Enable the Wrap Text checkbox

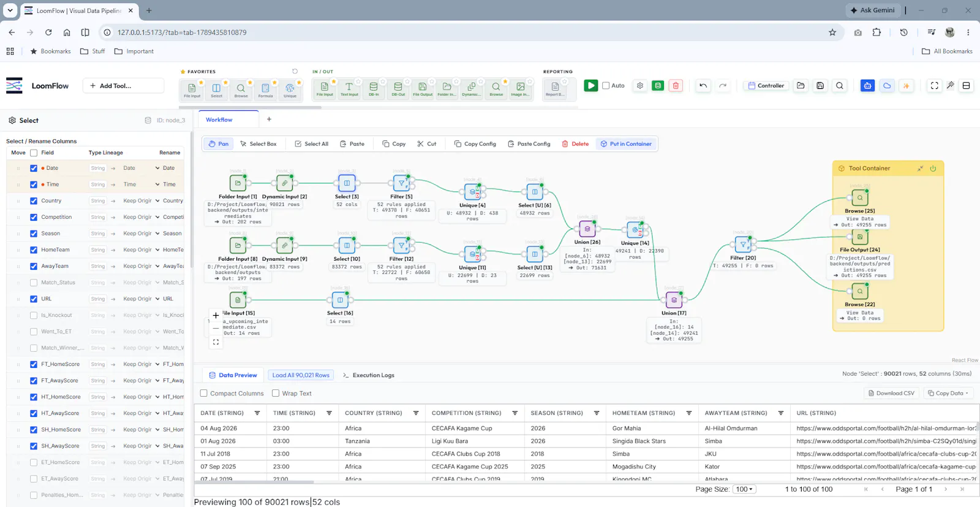pyautogui.click(x=276, y=394)
